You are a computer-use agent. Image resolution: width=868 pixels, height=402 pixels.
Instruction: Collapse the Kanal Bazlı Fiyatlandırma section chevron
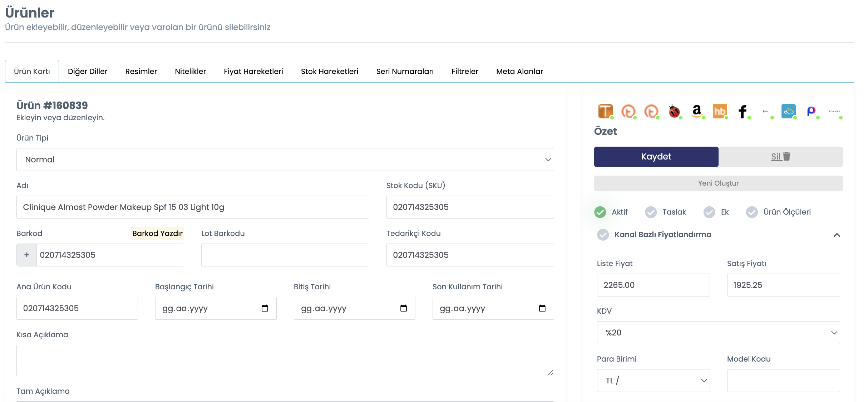837,235
